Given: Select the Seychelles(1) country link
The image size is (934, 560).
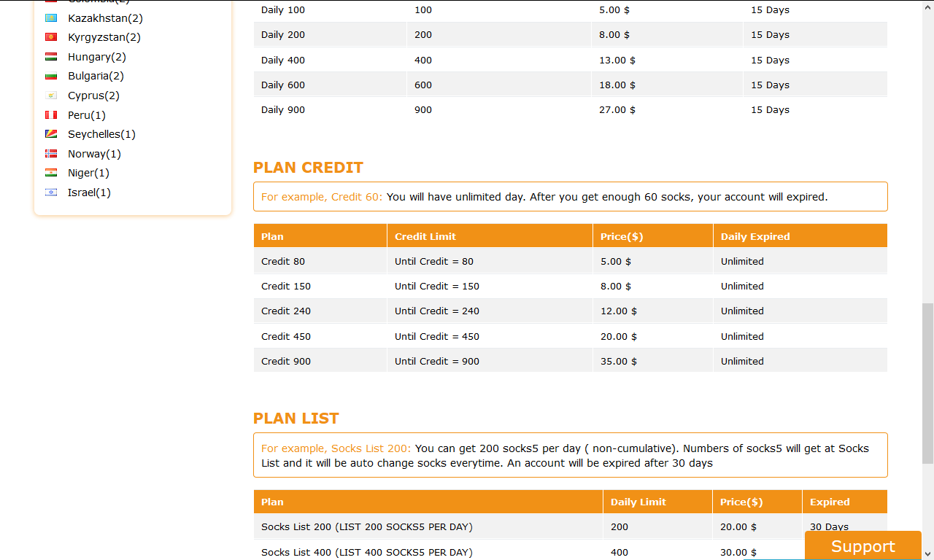Looking at the screenshot, I should pos(101,134).
